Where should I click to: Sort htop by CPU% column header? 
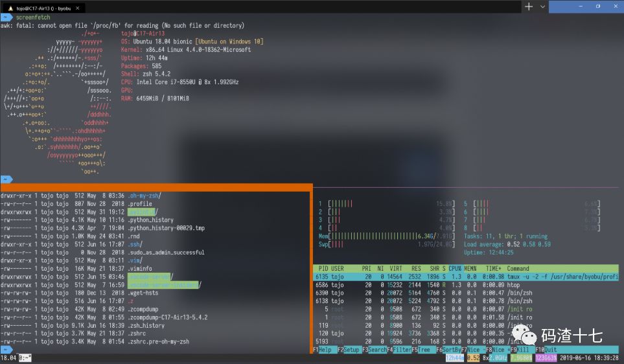tap(455, 269)
